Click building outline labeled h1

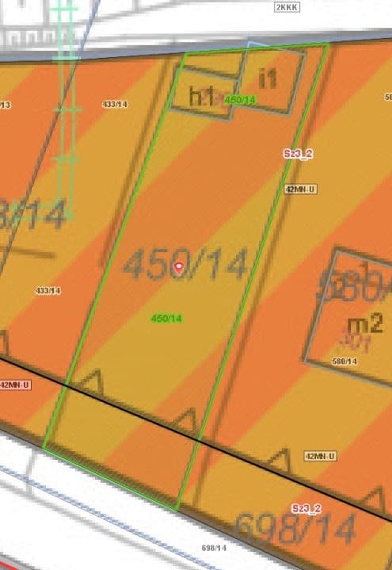(x=204, y=95)
